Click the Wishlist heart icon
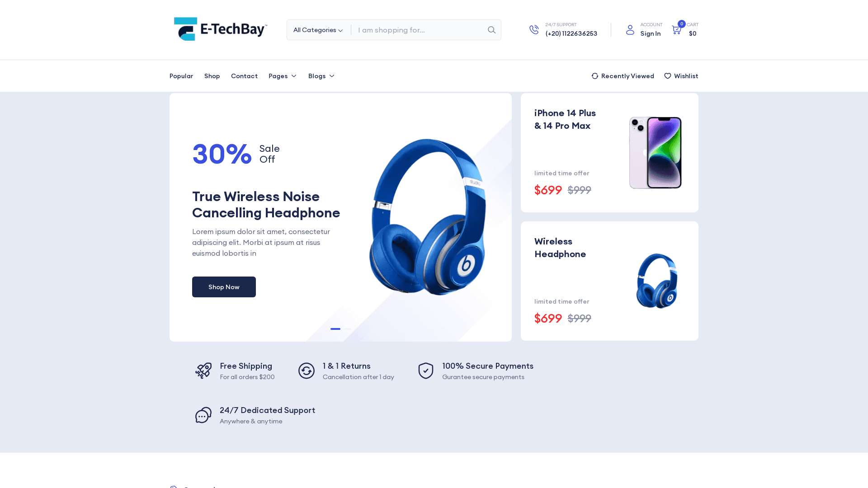 tap(668, 75)
